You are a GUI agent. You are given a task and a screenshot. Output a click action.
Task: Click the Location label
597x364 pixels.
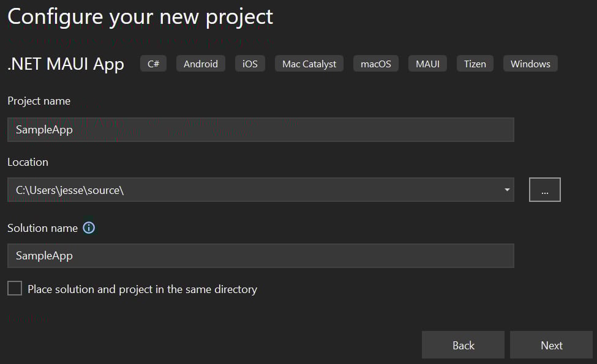[28, 162]
